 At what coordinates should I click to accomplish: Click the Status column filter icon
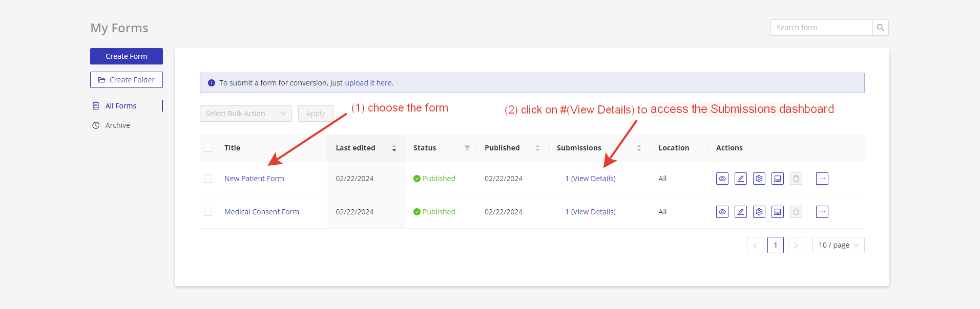pyautogui.click(x=467, y=148)
